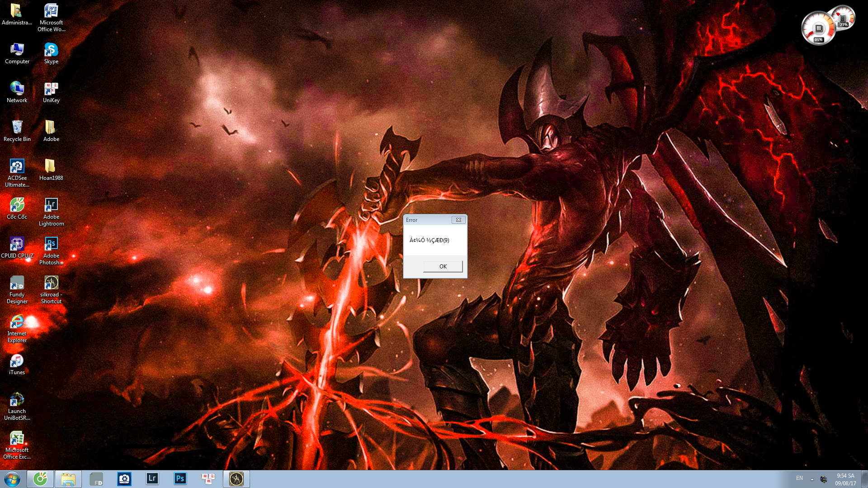Screen dimensions: 868x488
Task: Switch to the Silkroad game taskbar button
Action: pos(236,479)
